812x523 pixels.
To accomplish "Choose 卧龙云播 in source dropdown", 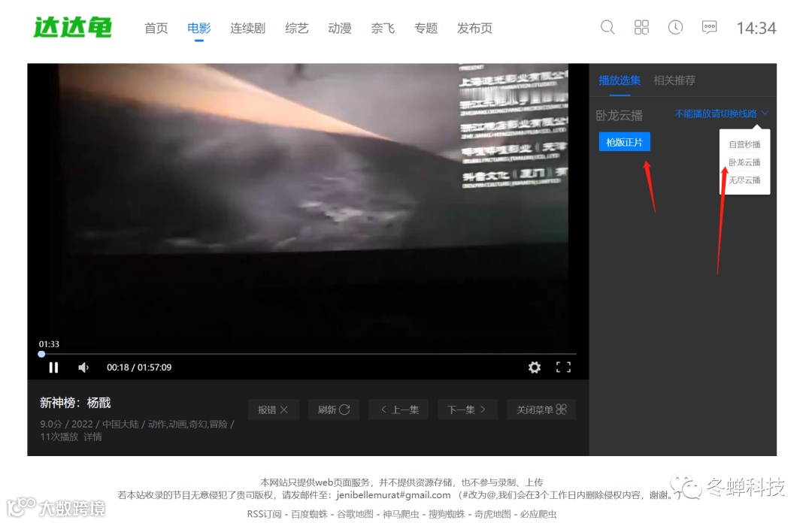I will [x=744, y=162].
